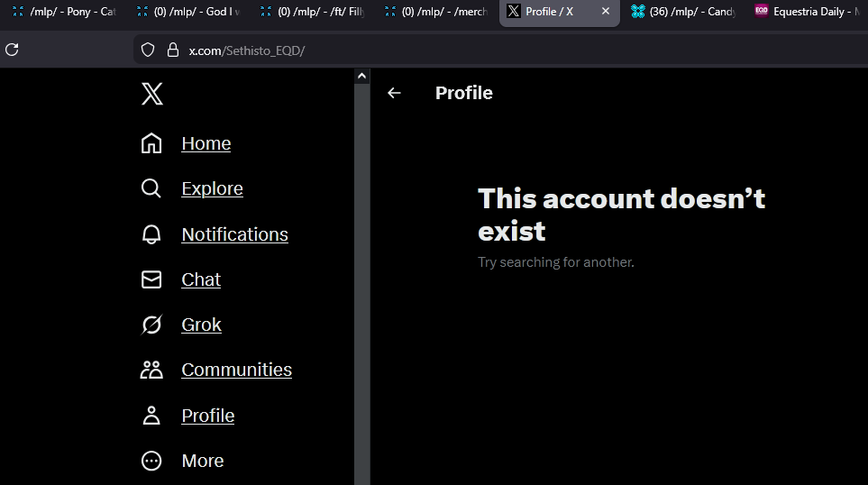Click the X logo in sidebar
This screenshot has width=868, height=485.
pyautogui.click(x=151, y=94)
